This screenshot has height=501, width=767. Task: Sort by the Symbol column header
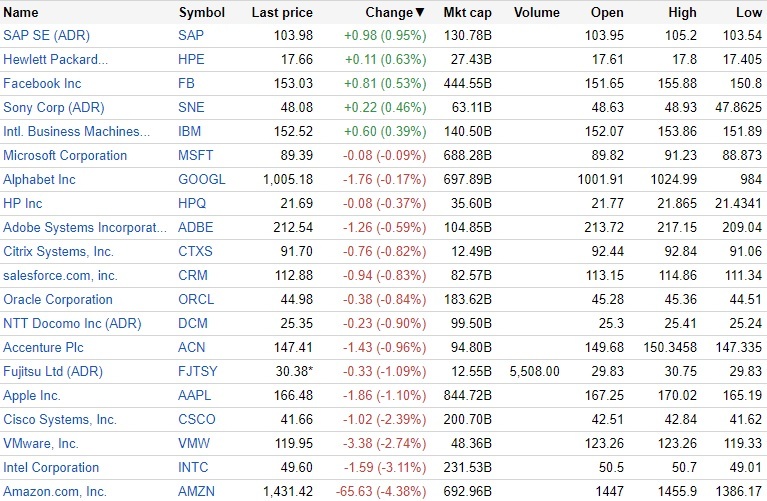tap(201, 13)
